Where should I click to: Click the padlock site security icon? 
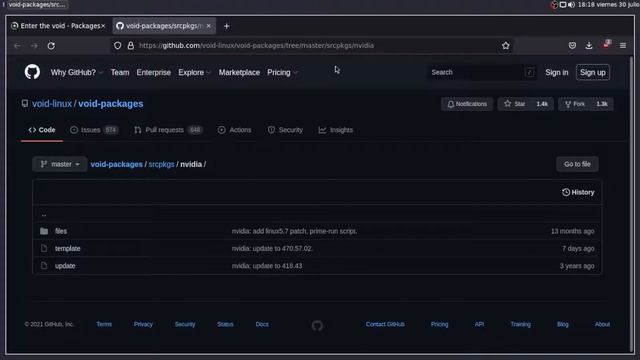pos(131,46)
